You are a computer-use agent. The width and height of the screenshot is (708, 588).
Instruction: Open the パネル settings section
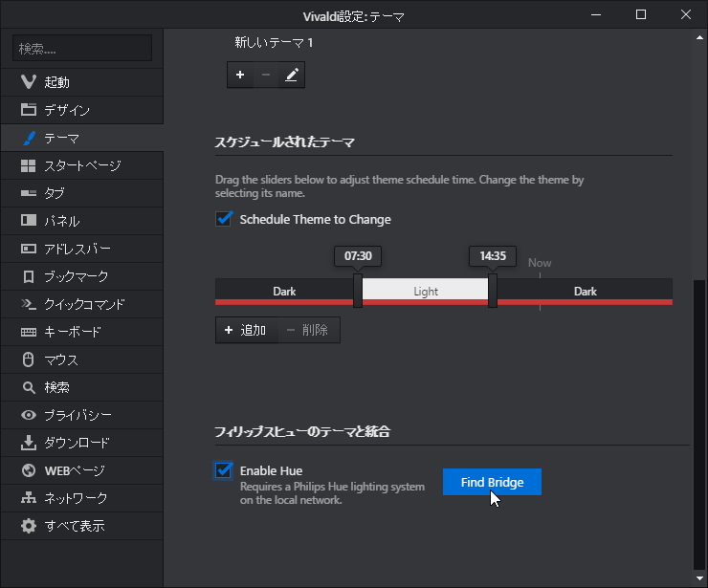[81, 221]
